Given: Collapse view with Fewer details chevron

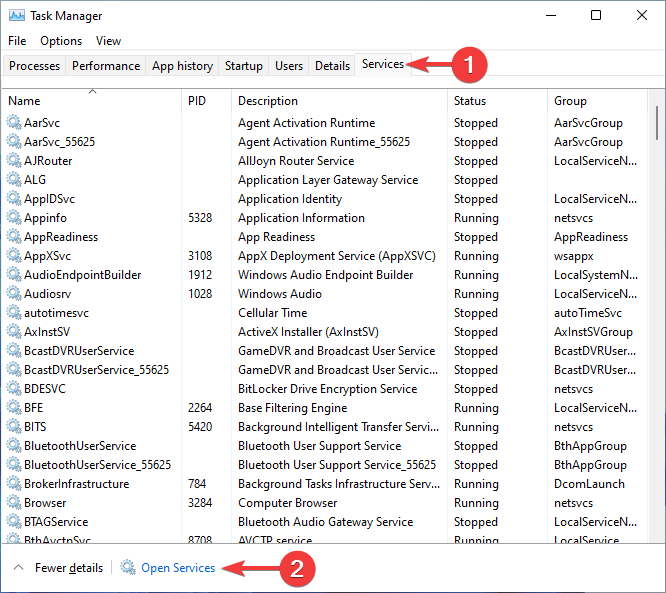Looking at the screenshot, I should pyautogui.click(x=19, y=568).
